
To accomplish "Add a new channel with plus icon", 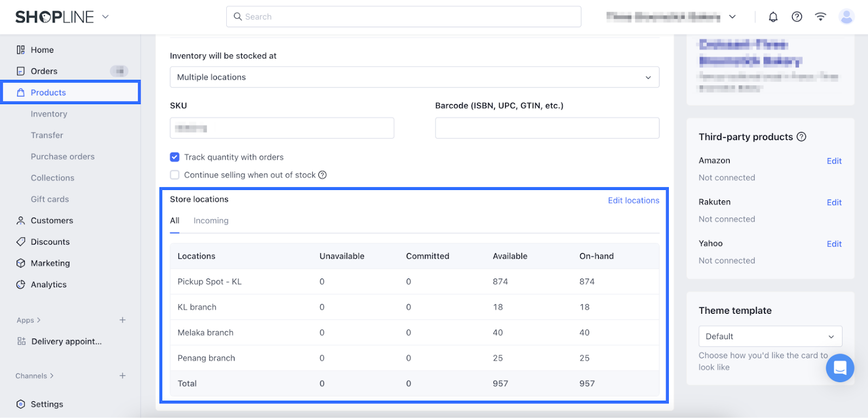I will 123,376.
